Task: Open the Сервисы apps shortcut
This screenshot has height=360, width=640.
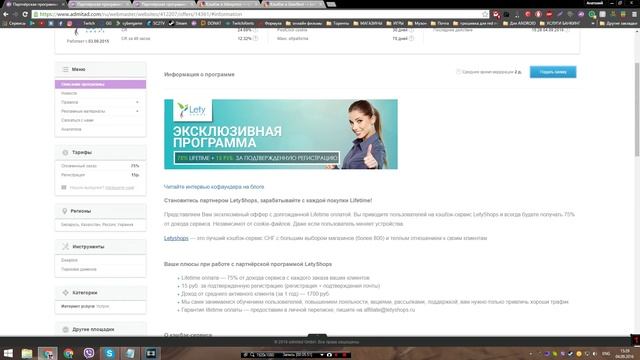Action: tap(14, 23)
